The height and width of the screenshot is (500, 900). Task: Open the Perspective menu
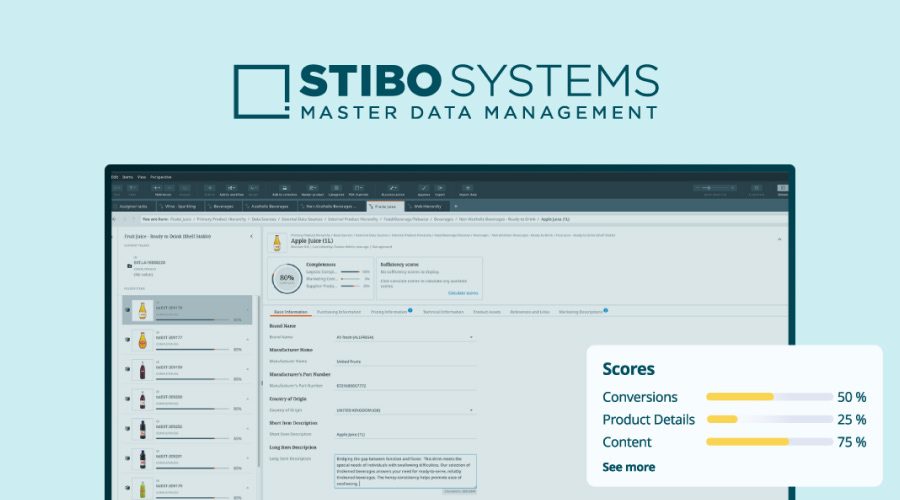[161, 177]
